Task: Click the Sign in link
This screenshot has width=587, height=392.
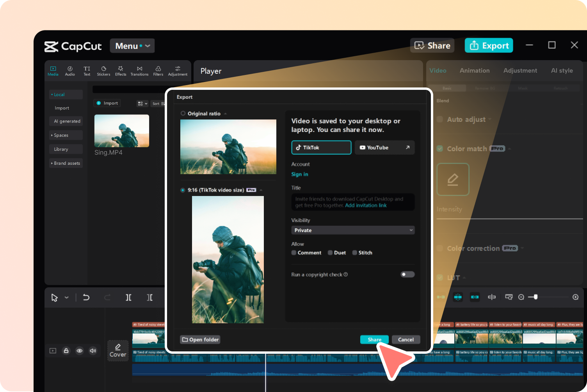Action: tap(300, 175)
